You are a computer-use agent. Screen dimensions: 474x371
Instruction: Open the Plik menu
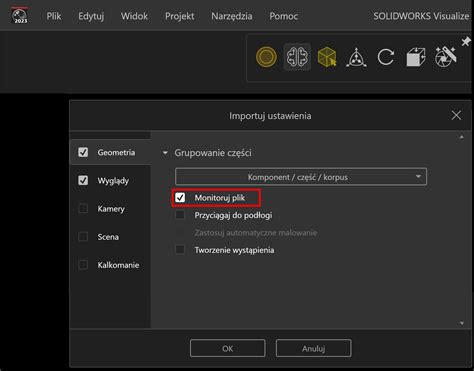(54, 16)
